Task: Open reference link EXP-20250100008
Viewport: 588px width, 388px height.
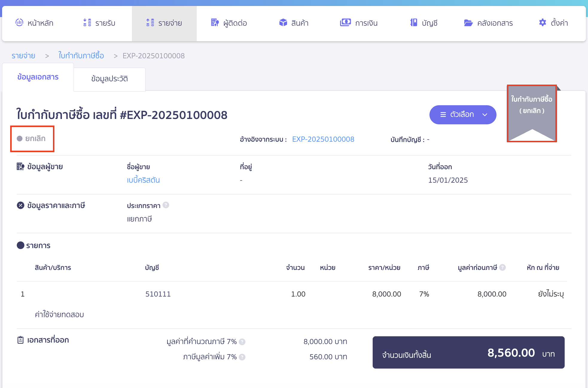Action: (x=323, y=139)
